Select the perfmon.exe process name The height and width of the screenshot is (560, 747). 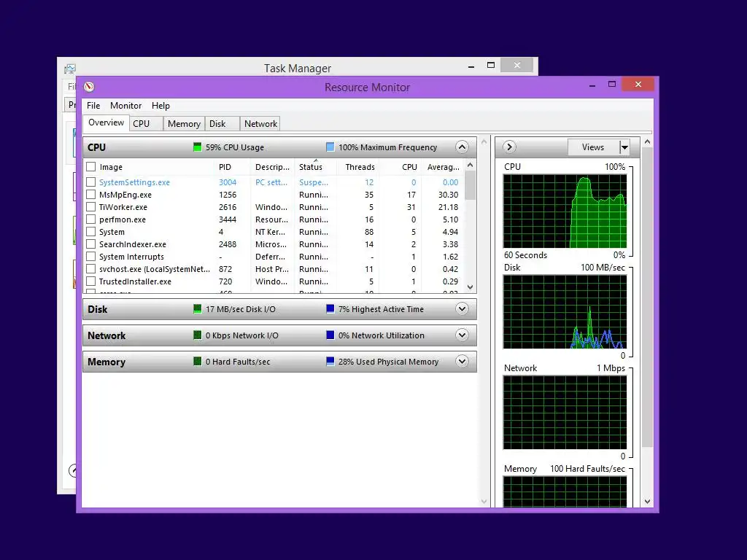[x=123, y=219]
